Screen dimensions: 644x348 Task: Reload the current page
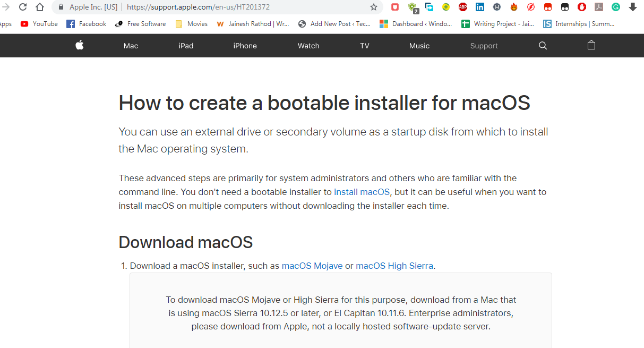(x=23, y=7)
